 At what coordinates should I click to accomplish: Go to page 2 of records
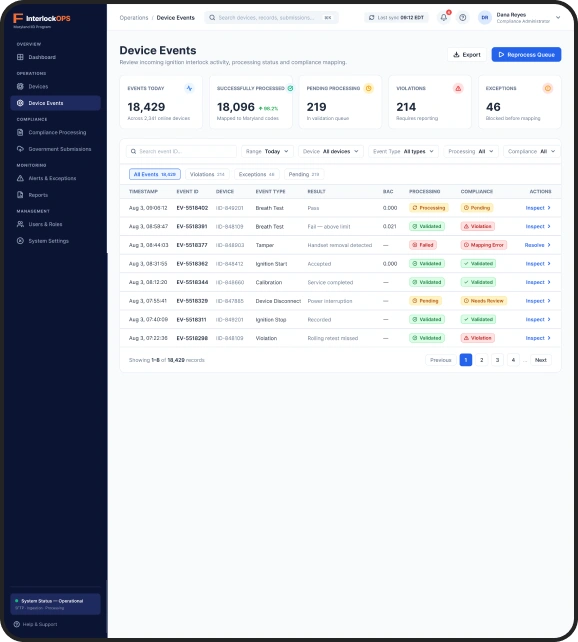click(x=481, y=360)
